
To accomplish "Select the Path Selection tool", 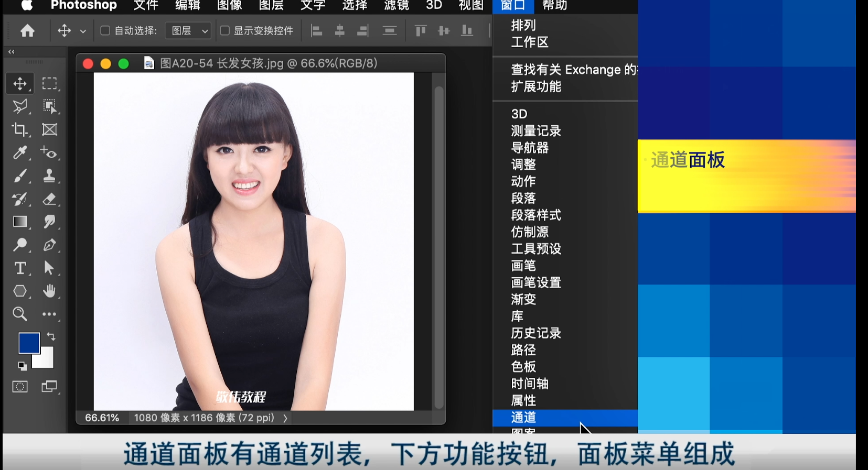I will tap(49, 268).
